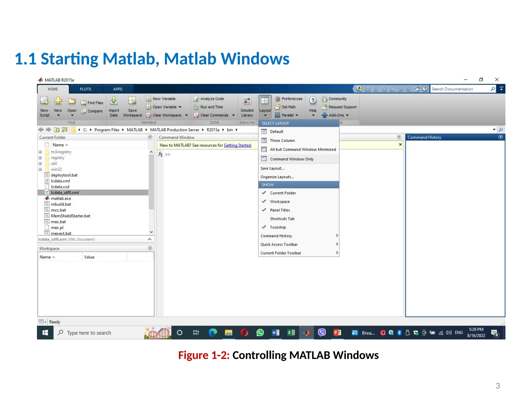Click Organize Layouts...
532x399 pixels.
pos(299,177)
